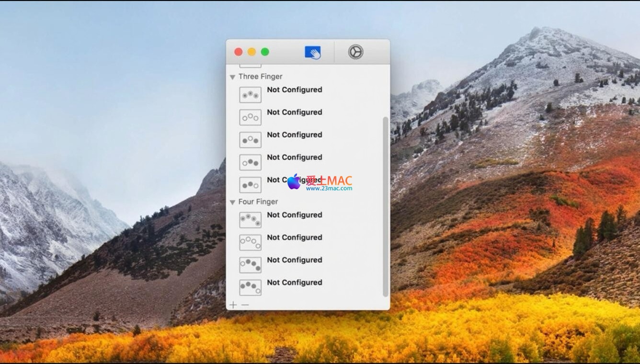
Task: Pick the three-finger icon with hollow left dot
Action: click(x=250, y=162)
